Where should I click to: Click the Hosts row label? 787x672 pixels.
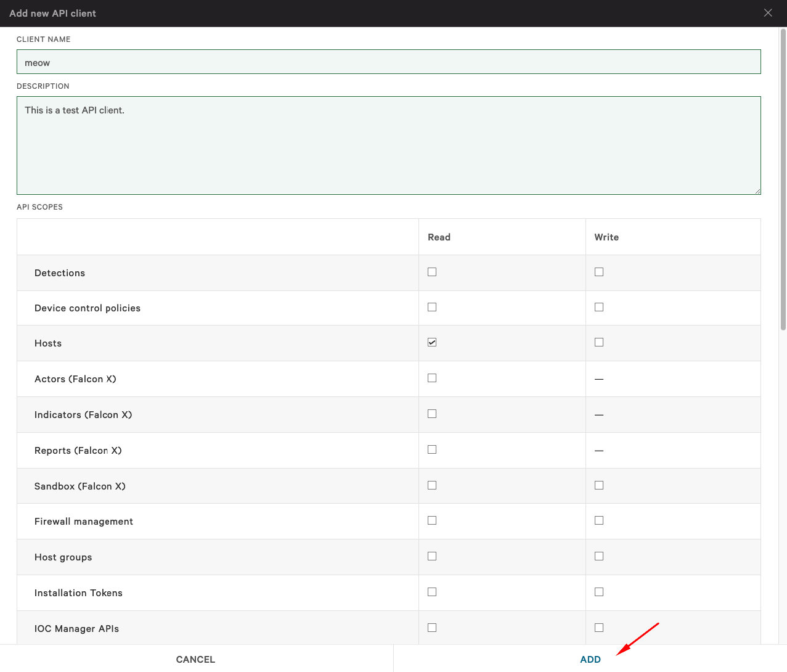[x=48, y=343]
